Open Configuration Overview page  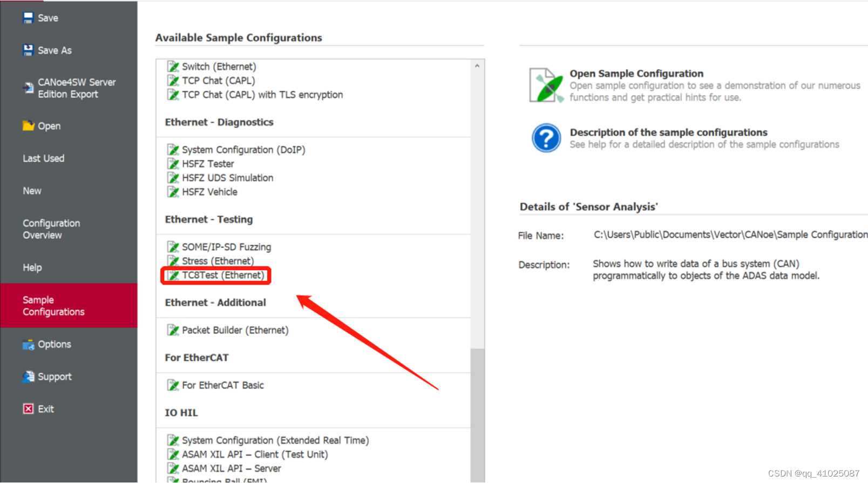[x=51, y=229]
